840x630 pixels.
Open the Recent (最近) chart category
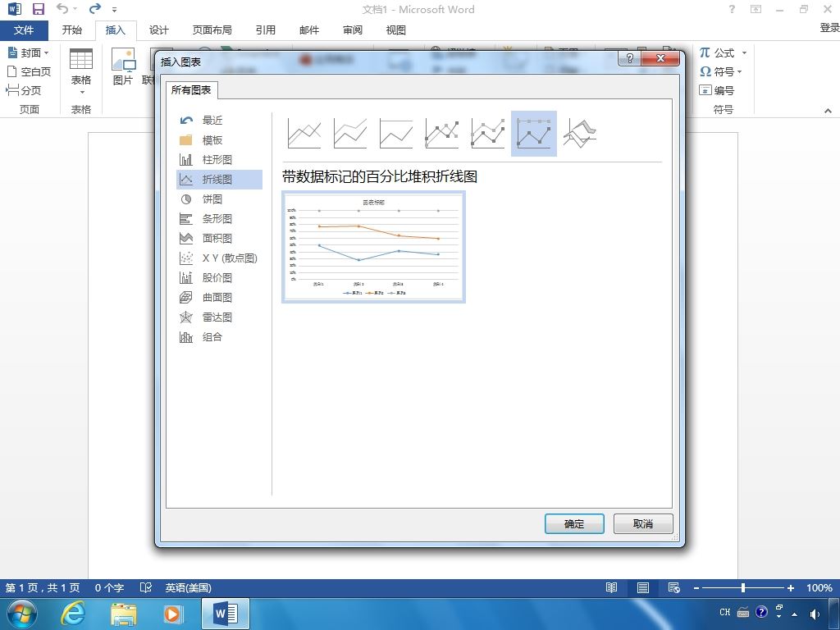pos(219,121)
